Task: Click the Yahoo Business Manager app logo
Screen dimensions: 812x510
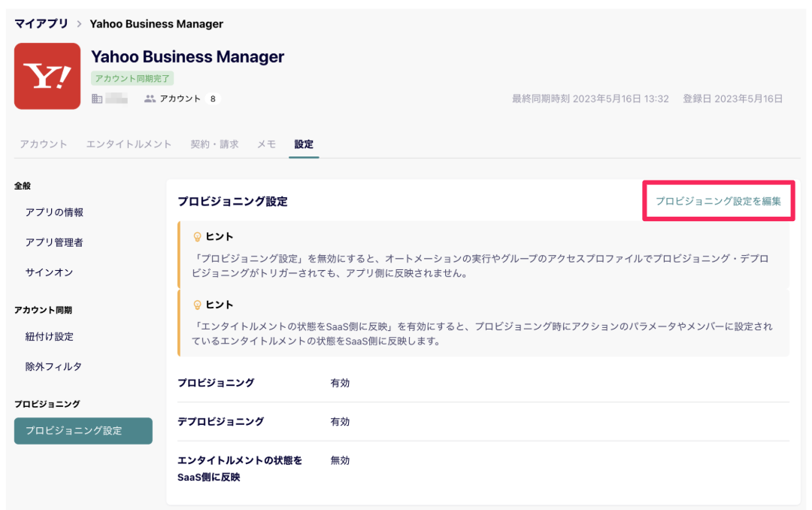Action: tap(47, 76)
